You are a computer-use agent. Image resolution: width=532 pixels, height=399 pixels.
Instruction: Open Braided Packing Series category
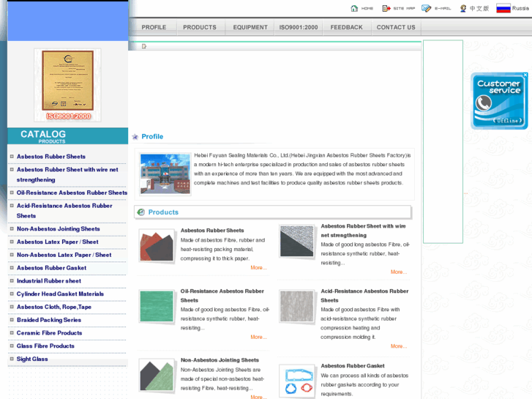49,320
